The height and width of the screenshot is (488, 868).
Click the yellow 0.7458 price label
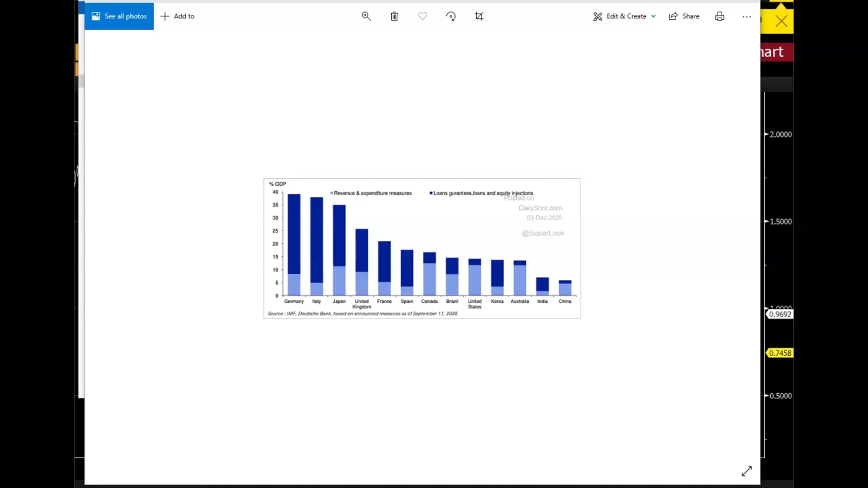(780, 353)
